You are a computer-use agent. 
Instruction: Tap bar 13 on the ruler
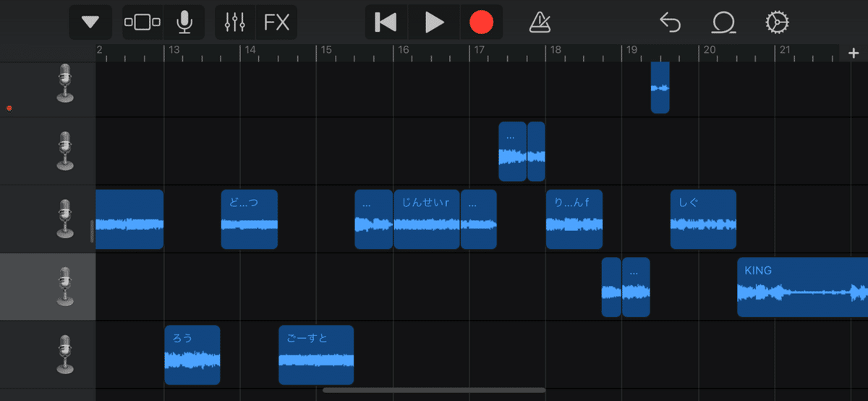(x=174, y=50)
